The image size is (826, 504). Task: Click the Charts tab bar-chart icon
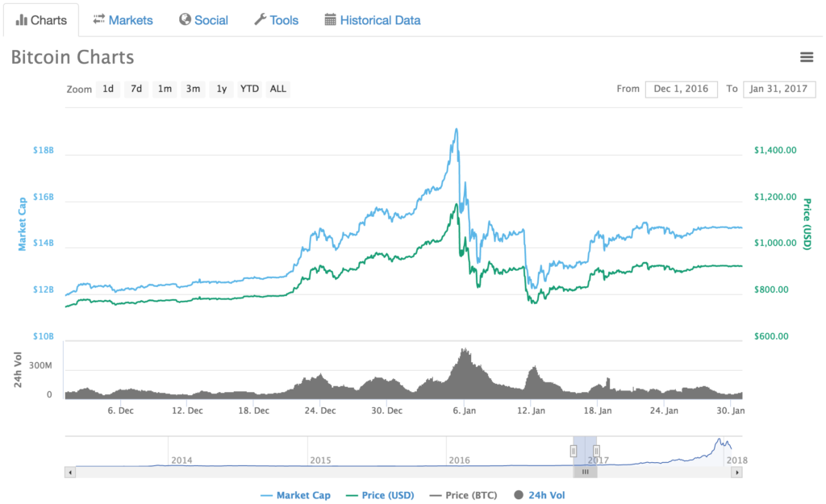pos(22,20)
